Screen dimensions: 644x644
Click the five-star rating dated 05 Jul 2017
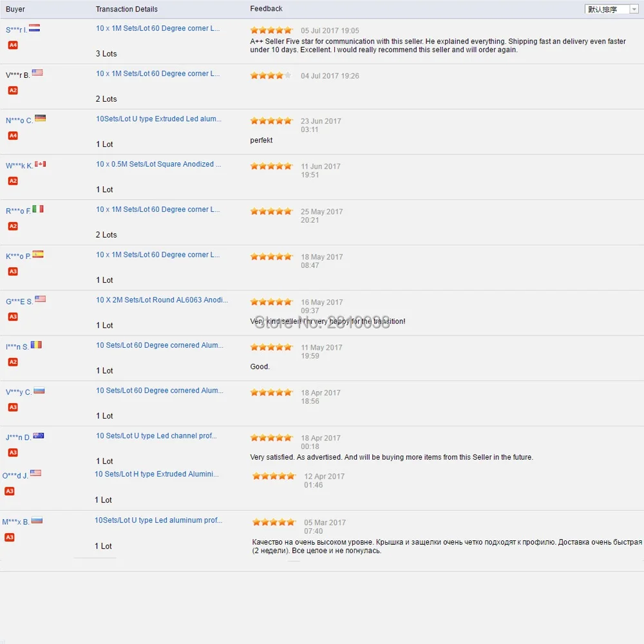[x=272, y=30]
